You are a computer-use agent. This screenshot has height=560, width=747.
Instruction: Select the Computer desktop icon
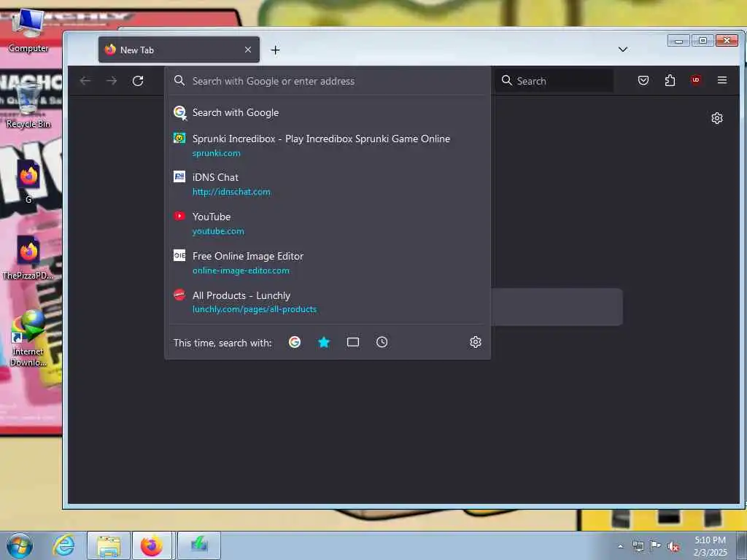(28, 30)
